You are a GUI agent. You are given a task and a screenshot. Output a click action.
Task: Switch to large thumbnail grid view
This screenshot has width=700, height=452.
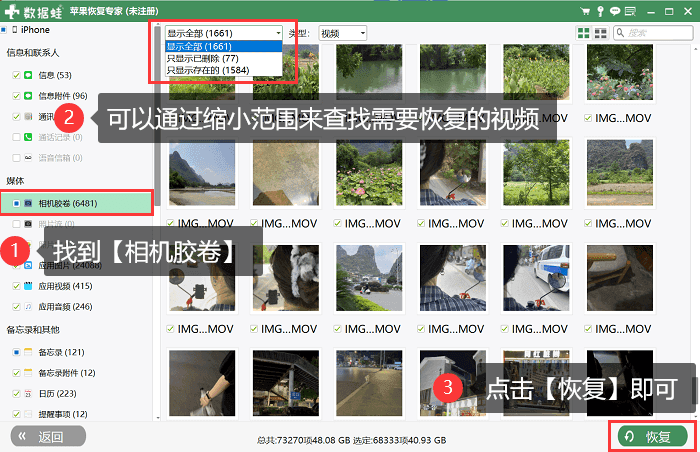pyautogui.click(x=583, y=33)
